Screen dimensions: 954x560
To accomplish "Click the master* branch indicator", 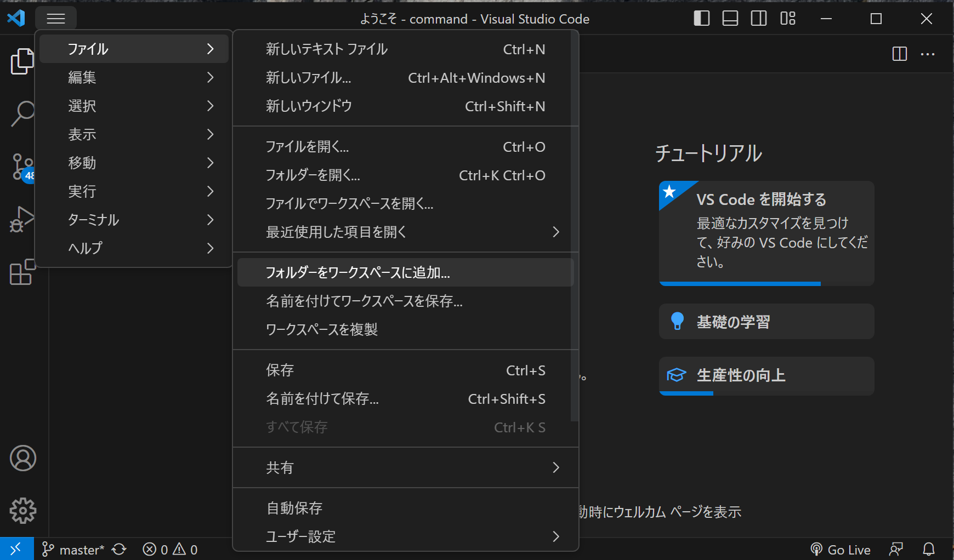I will pyautogui.click(x=73, y=550).
